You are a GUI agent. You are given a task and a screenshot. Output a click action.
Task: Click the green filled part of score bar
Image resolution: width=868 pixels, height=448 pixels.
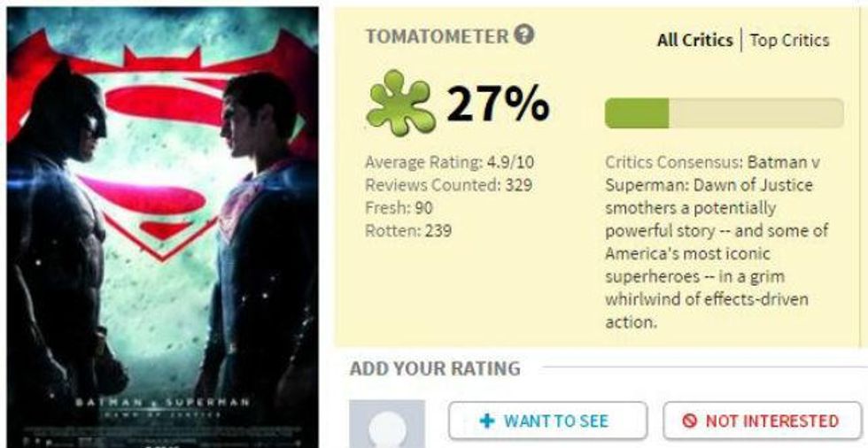tap(637, 112)
